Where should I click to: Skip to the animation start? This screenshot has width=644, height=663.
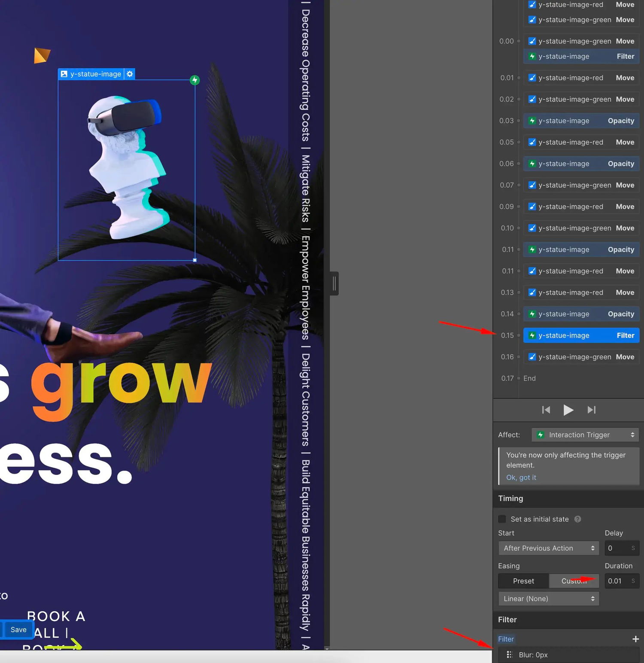(546, 410)
